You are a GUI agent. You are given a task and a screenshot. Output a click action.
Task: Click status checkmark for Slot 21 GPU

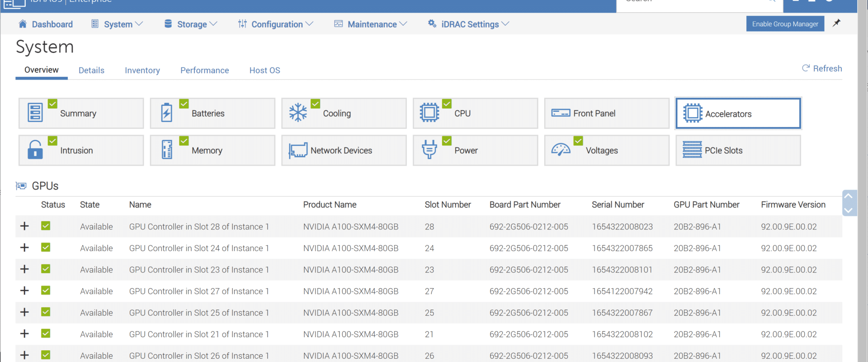tap(46, 333)
